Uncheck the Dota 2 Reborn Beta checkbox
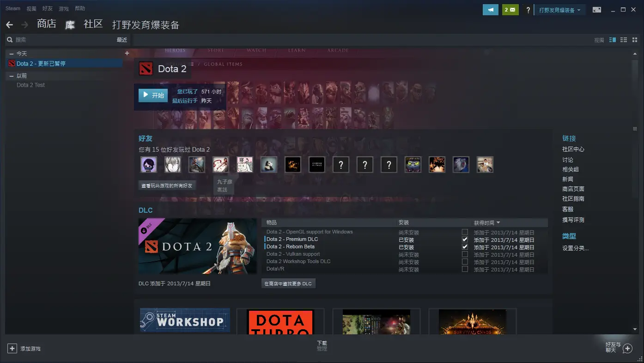 click(x=465, y=247)
